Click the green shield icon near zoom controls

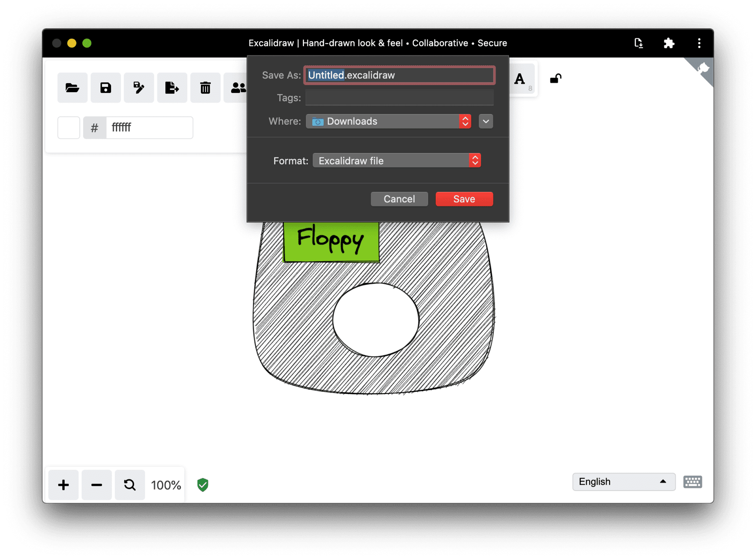202,485
